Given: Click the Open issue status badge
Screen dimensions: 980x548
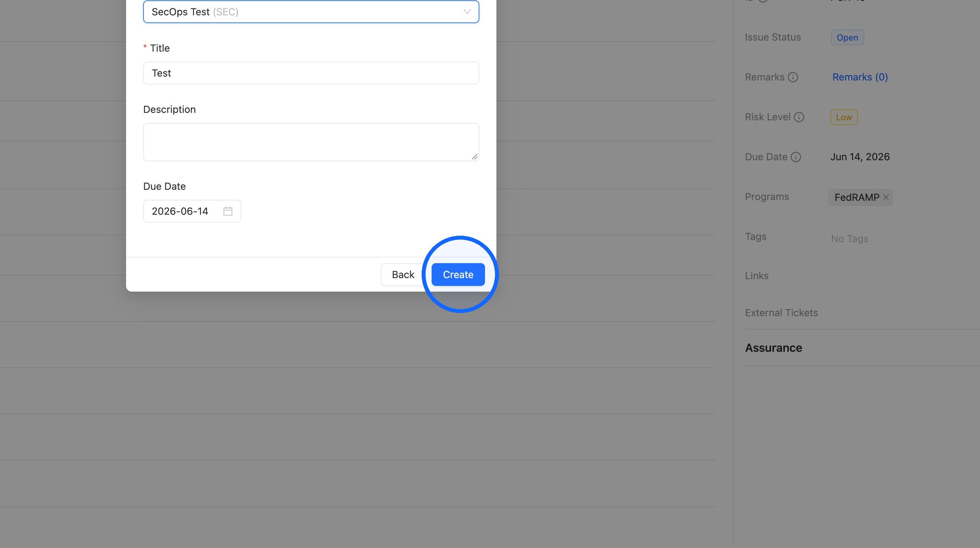Looking at the screenshot, I should (x=847, y=38).
